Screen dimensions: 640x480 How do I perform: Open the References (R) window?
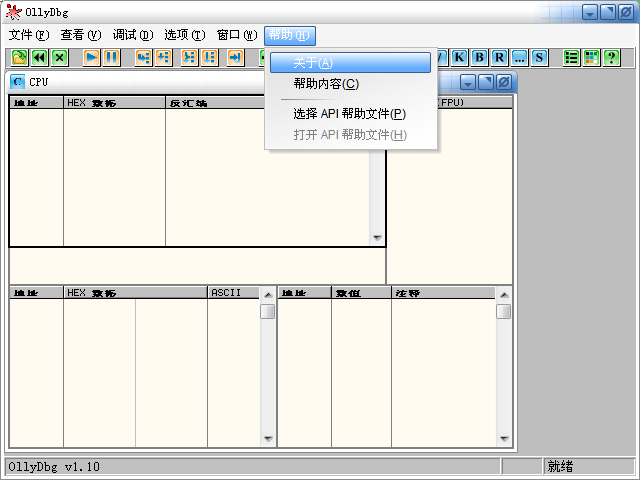click(x=499, y=58)
